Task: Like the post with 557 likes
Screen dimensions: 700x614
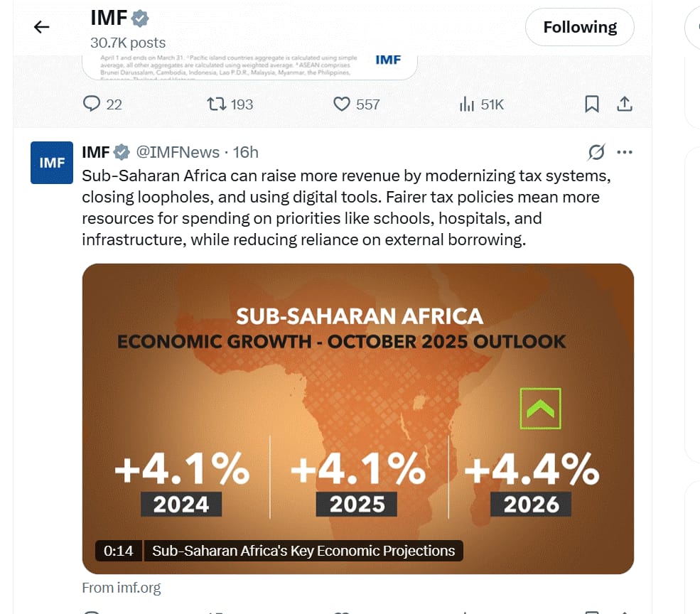Action: [343, 104]
